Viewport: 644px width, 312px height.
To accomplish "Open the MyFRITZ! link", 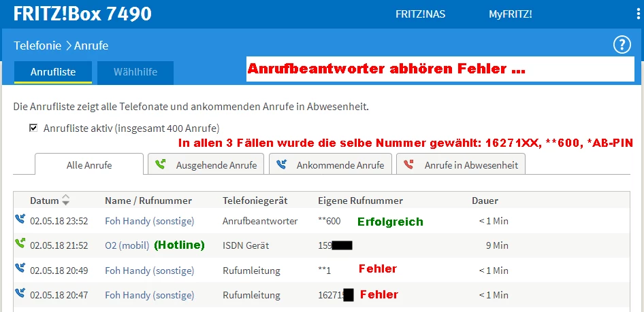I will click(x=510, y=14).
